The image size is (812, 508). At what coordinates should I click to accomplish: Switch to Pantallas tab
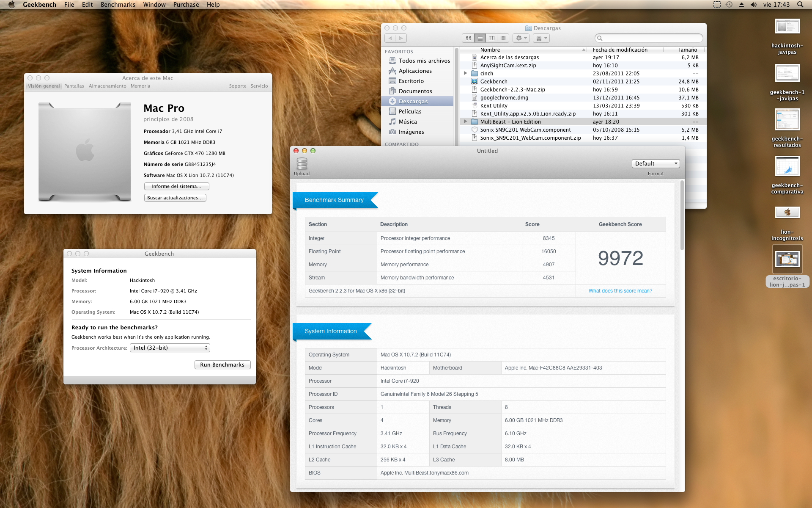coord(74,86)
